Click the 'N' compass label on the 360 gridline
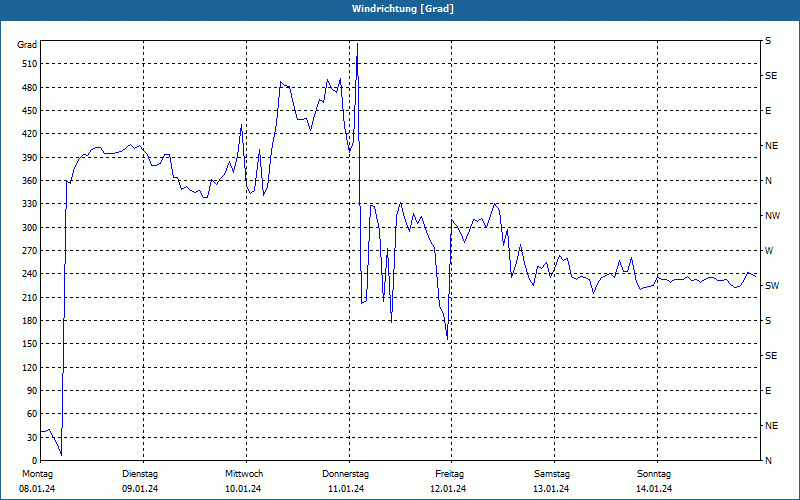The image size is (800, 500). pos(768,181)
